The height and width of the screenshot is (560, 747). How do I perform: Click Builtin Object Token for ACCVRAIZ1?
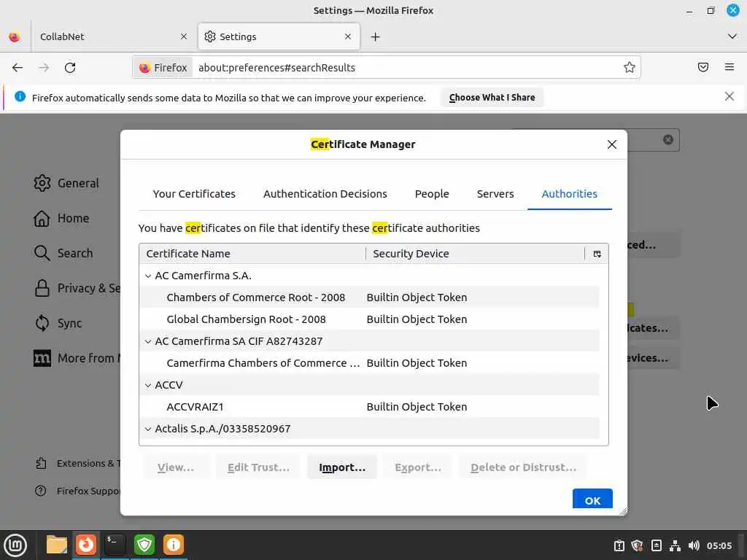tap(417, 407)
